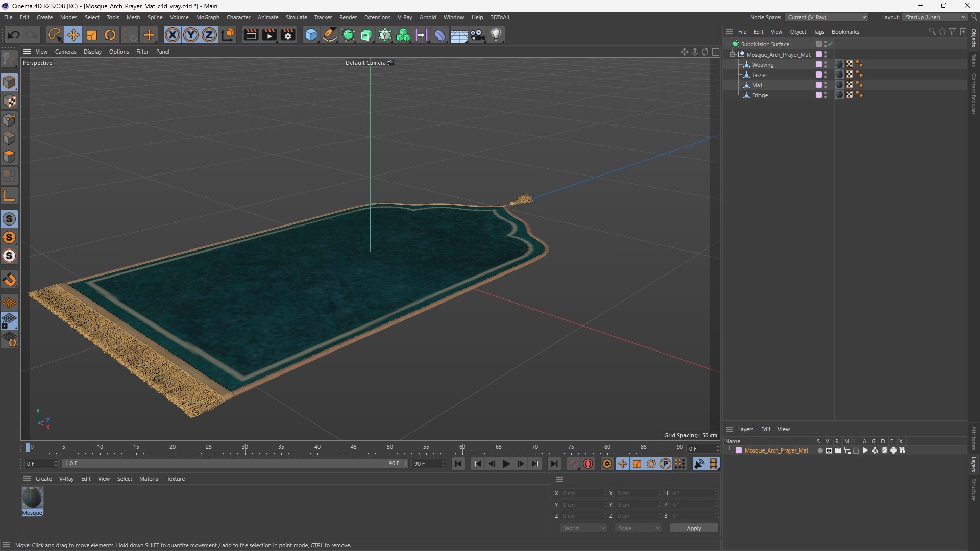This screenshot has height=551, width=980.
Task: Toggle X-axis lock button
Action: 173,35
